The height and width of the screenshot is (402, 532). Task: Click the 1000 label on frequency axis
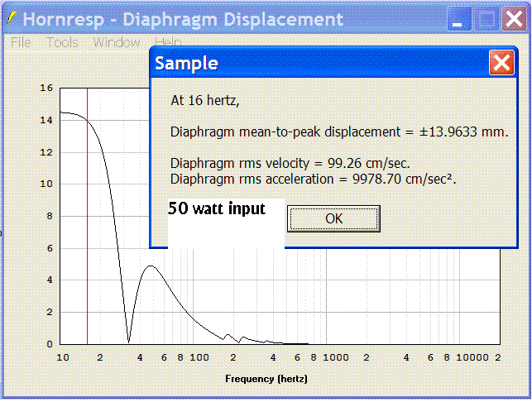click(x=336, y=357)
